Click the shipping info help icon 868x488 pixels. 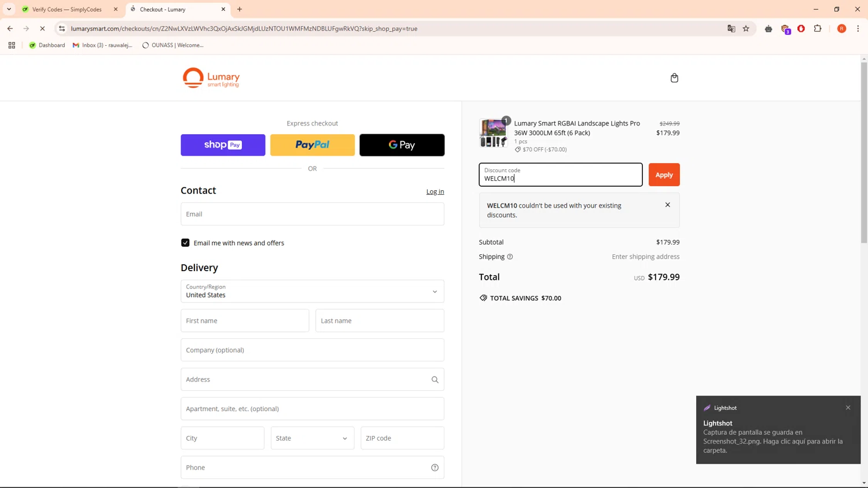(x=510, y=257)
